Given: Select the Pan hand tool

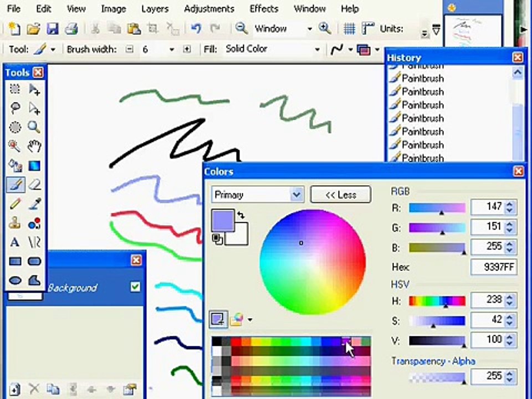Looking at the screenshot, I should point(34,146).
